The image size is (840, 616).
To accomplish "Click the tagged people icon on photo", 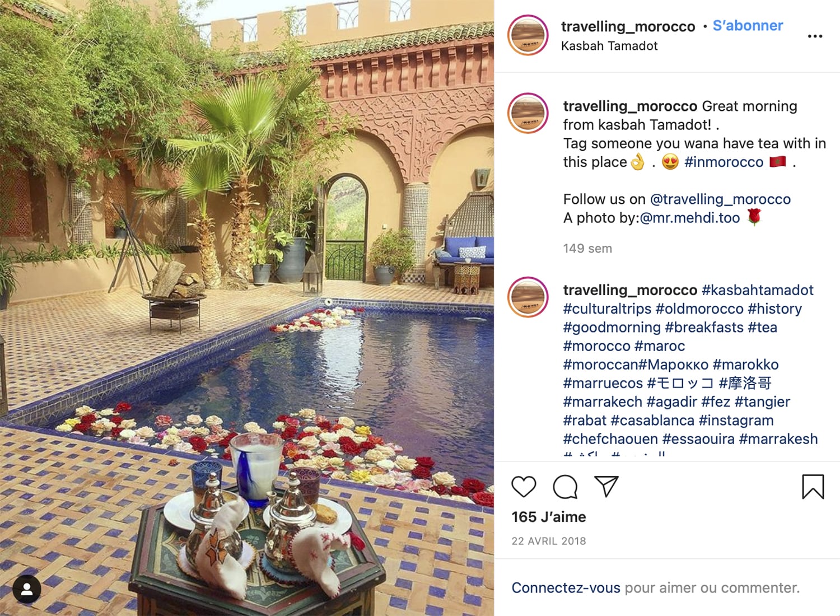I will [27, 589].
